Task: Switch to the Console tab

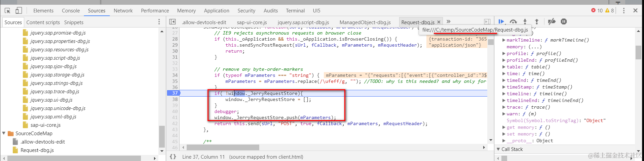Action: tap(71, 11)
